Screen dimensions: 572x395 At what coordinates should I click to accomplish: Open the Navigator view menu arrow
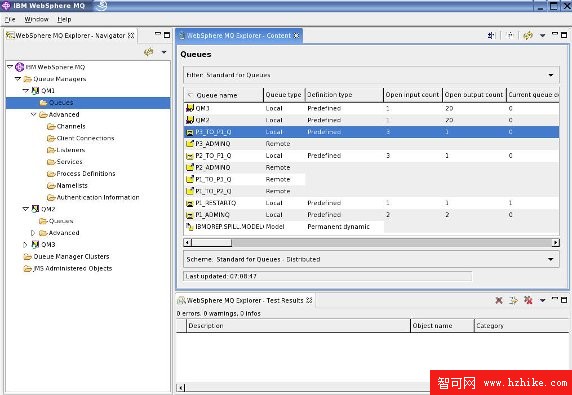pyautogui.click(x=164, y=52)
